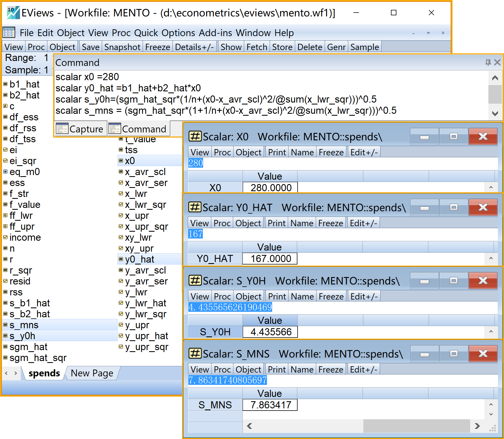This screenshot has height=439, width=504.
Task: Click Genr button in workfile toolbar
Action: [x=336, y=47]
